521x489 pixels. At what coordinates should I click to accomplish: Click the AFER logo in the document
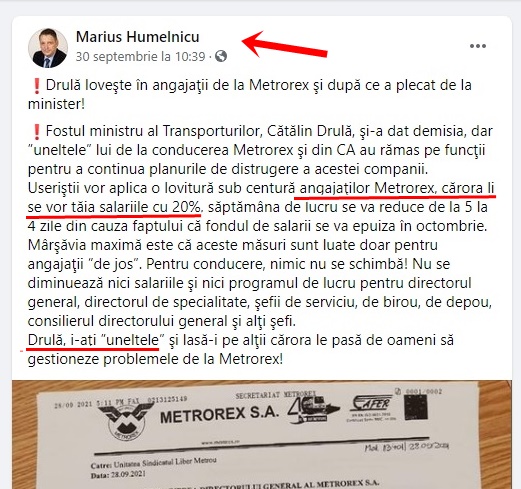tap(372, 406)
